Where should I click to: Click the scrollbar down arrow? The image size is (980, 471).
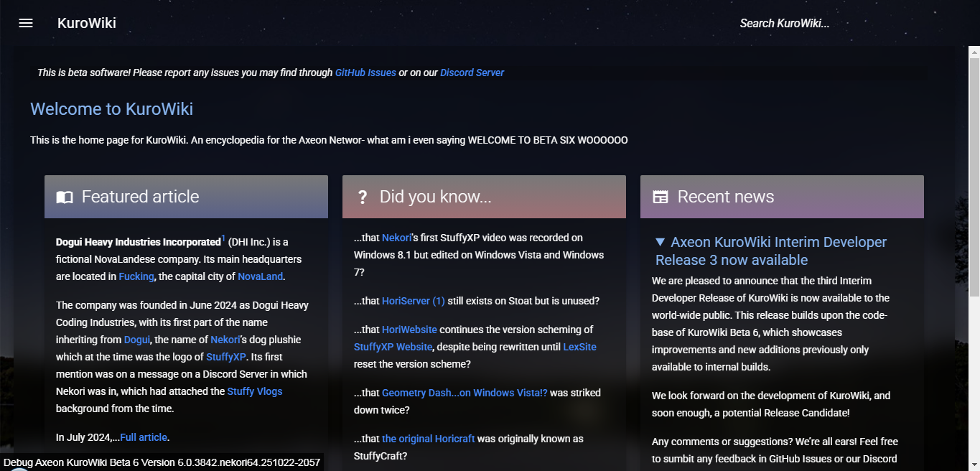(974, 465)
